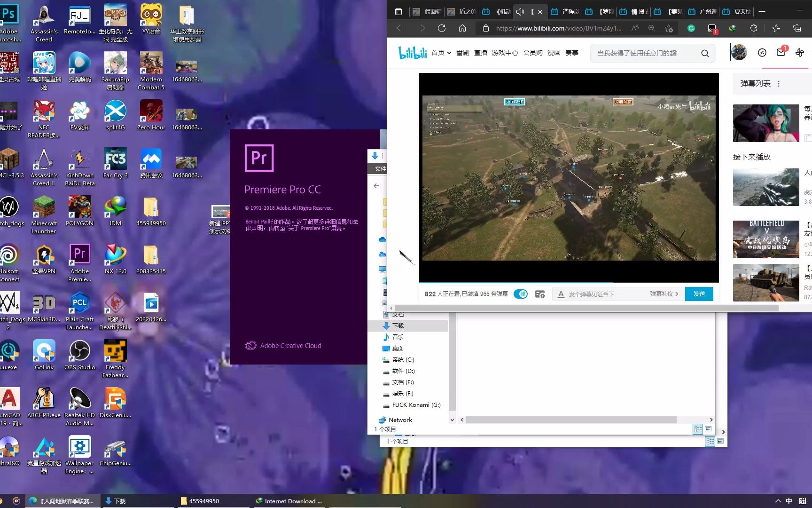Switch Explorer to large icons view

click(x=708, y=429)
